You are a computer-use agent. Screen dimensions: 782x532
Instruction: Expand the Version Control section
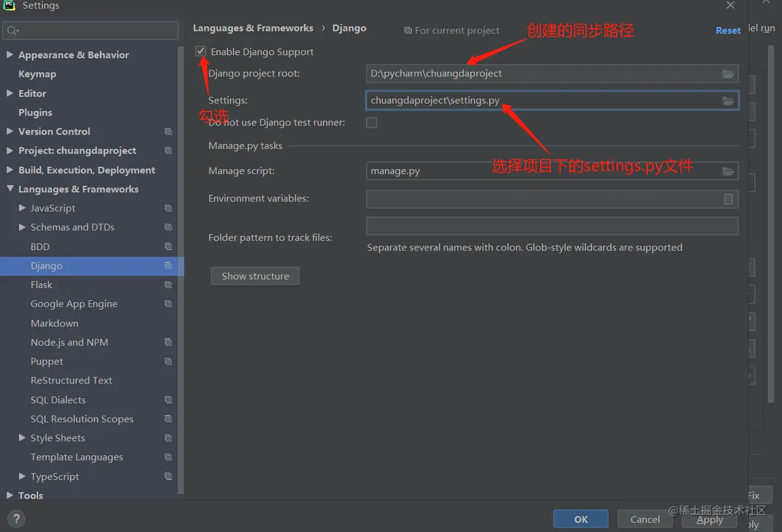tap(10, 131)
